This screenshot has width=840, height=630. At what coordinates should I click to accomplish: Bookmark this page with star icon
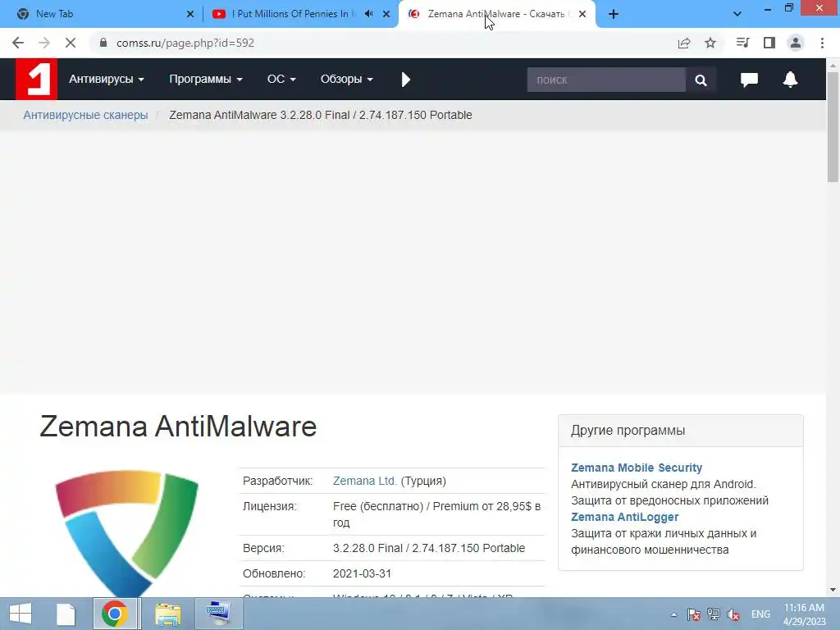[710, 43]
